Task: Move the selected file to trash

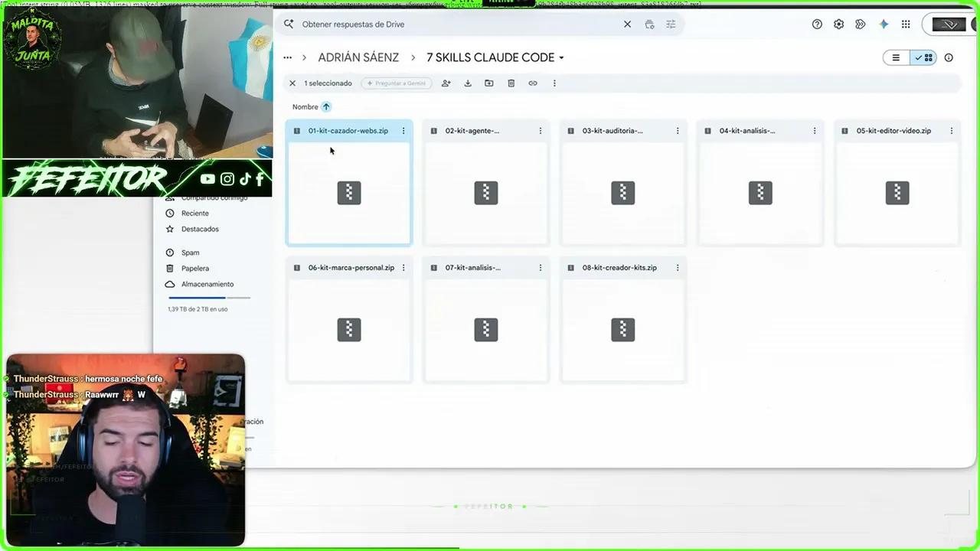Action: point(511,83)
